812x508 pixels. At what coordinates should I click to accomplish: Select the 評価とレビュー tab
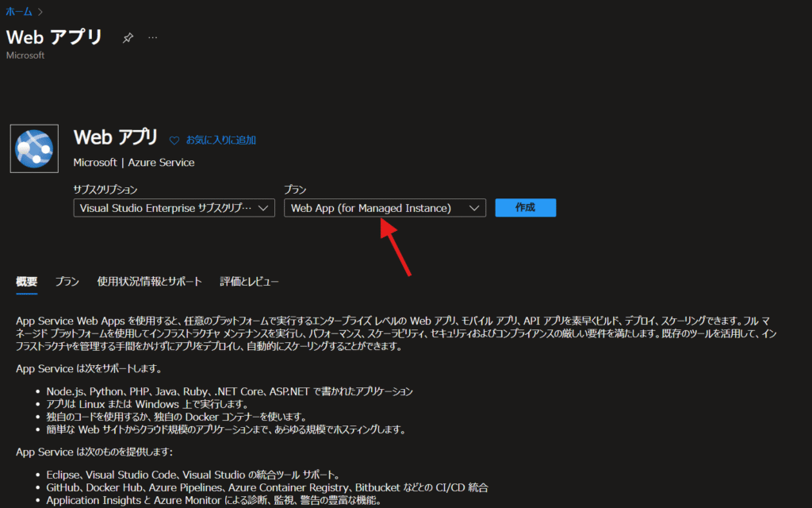249,282
